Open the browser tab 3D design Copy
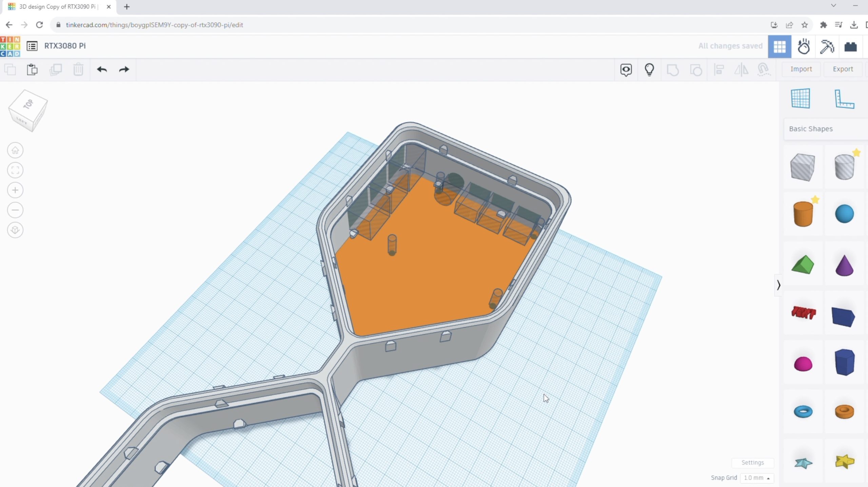 coord(58,7)
